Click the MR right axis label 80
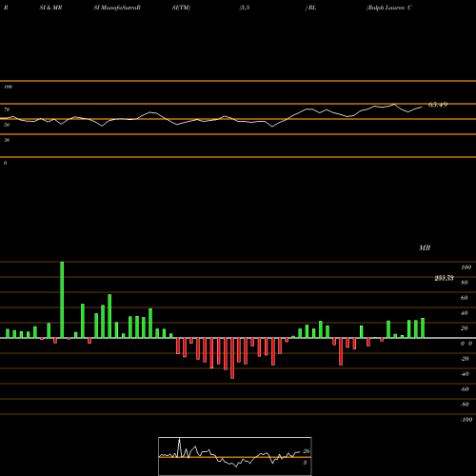 click(x=465, y=283)
